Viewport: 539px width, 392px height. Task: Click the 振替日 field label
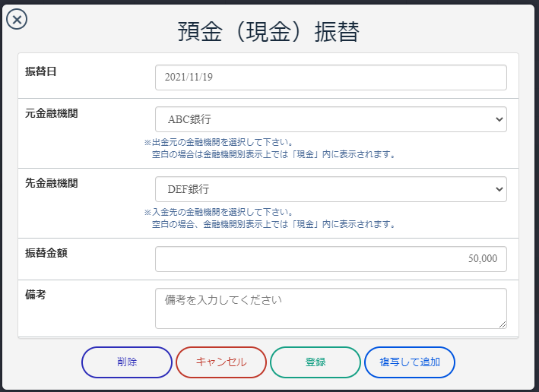[x=40, y=71]
